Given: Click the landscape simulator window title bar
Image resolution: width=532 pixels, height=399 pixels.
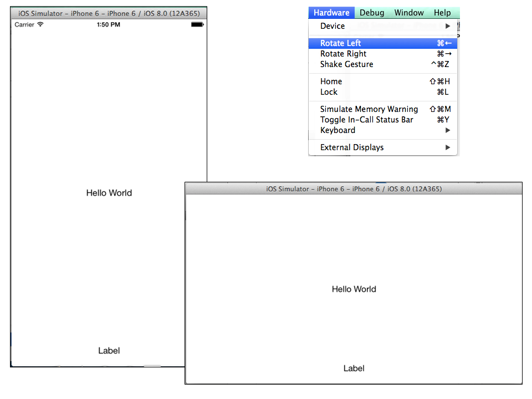Looking at the screenshot, I should pos(354,189).
